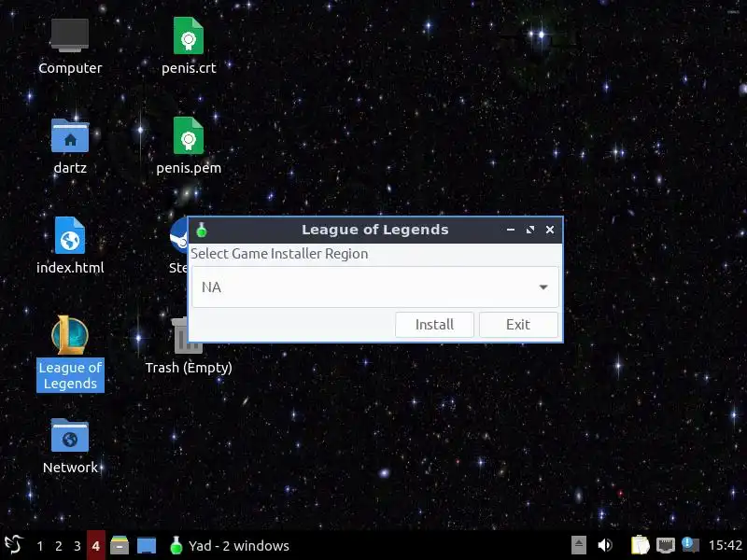Open the NA region dropdown
This screenshot has height=560, width=747.
[x=375, y=287]
